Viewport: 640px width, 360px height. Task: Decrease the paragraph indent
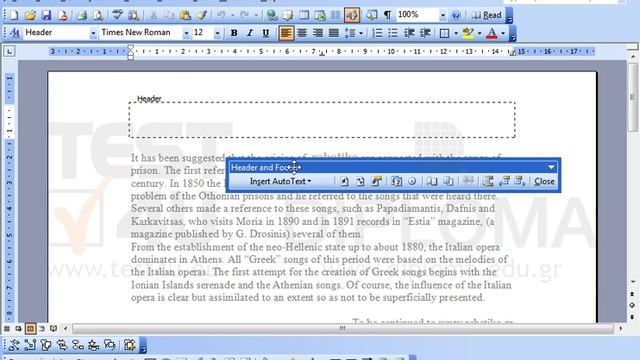point(409,33)
